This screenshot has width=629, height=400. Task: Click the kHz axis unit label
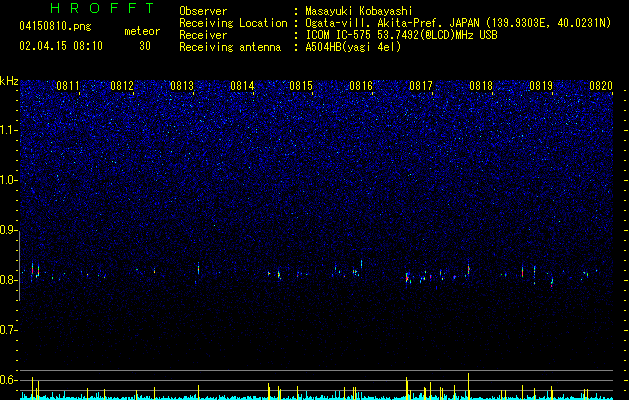pyautogui.click(x=9, y=81)
